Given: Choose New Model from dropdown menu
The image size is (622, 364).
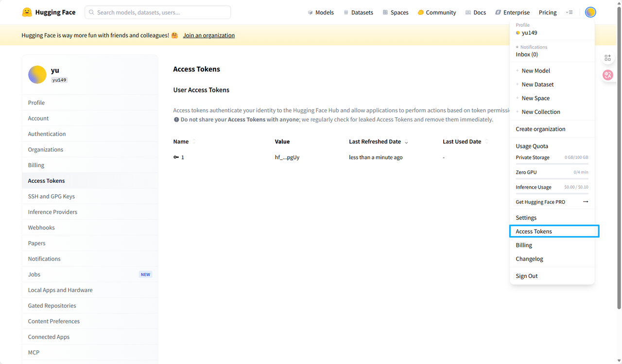Looking at the screenshot, I should [x=552, y=70].
